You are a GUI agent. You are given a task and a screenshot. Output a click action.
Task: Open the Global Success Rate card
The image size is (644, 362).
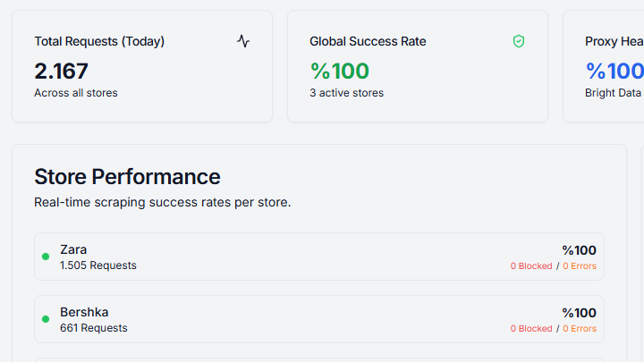click(x=418, y=66)
